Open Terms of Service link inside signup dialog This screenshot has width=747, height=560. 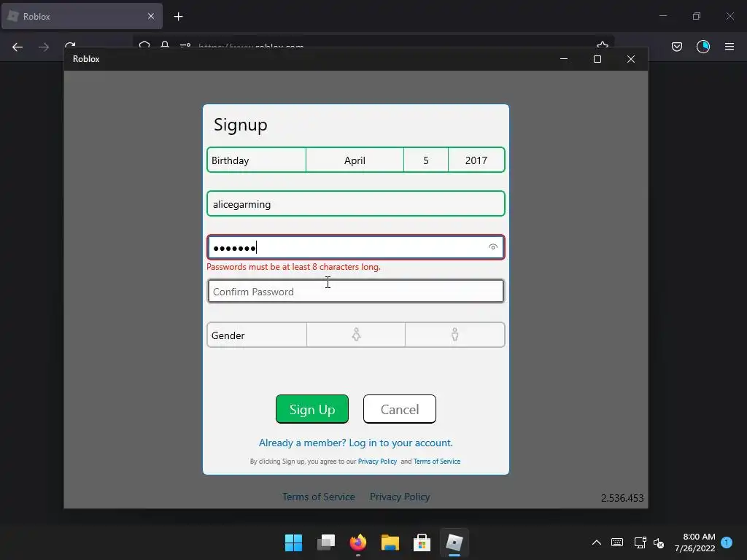(437, 461)
